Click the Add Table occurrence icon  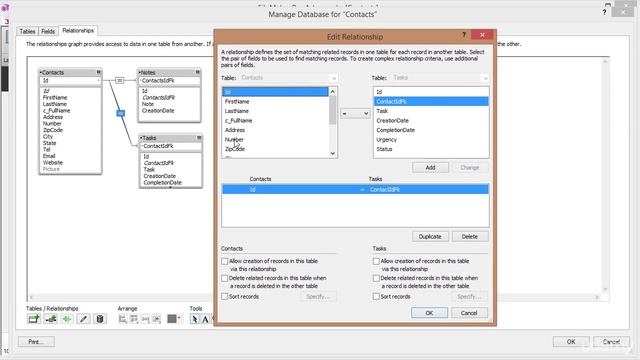pos(34,319)
